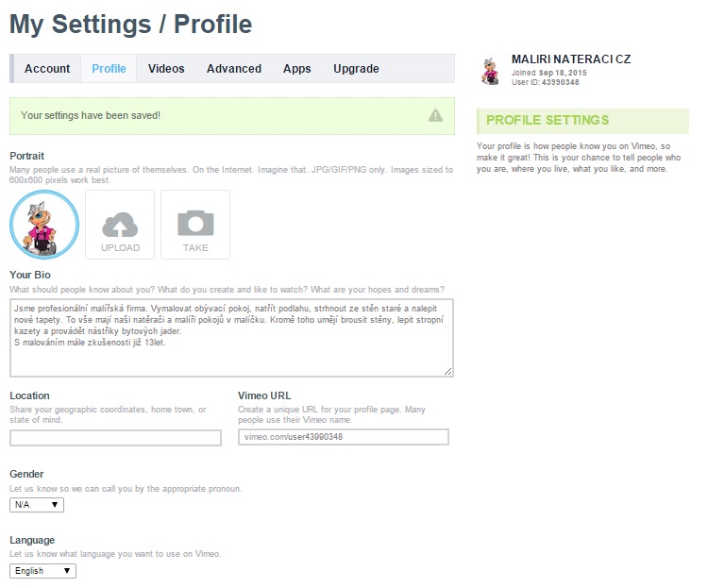
Task: Click inside the Your Bio text area
Action: point(231,338)
